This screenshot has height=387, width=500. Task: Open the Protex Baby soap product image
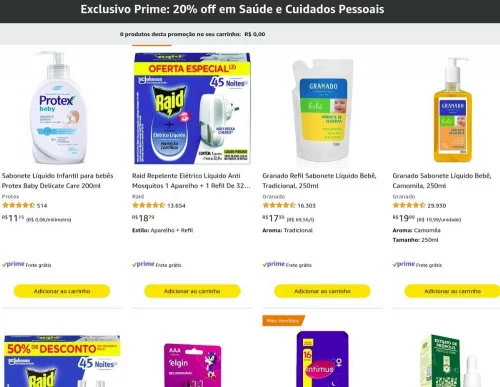tap(59, 108)
